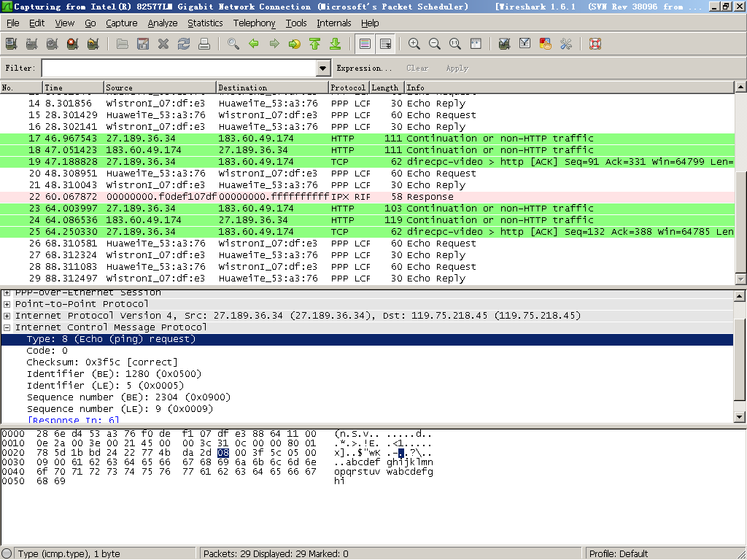
Task: Select 'Sequence number (BE): 2304' field
Action: (128, 397)
